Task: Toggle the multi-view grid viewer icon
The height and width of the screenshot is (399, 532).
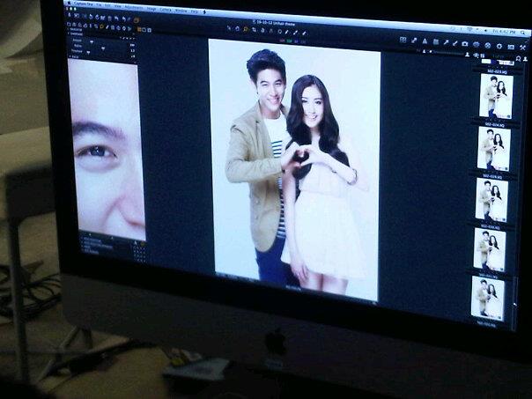Action: pos(403,40)
